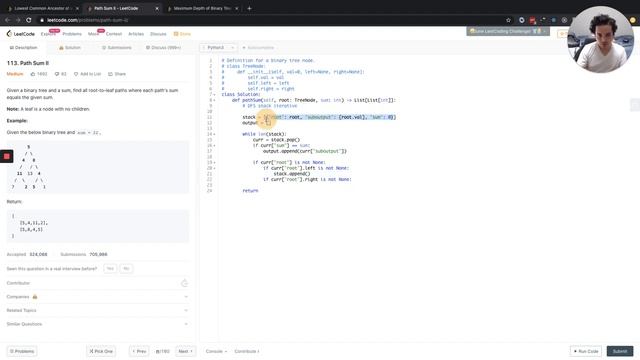Image resolution: width=640 pixels, height=360 pixels.
Task: Open Mock in the top navigation
Action: coord(93,34)
